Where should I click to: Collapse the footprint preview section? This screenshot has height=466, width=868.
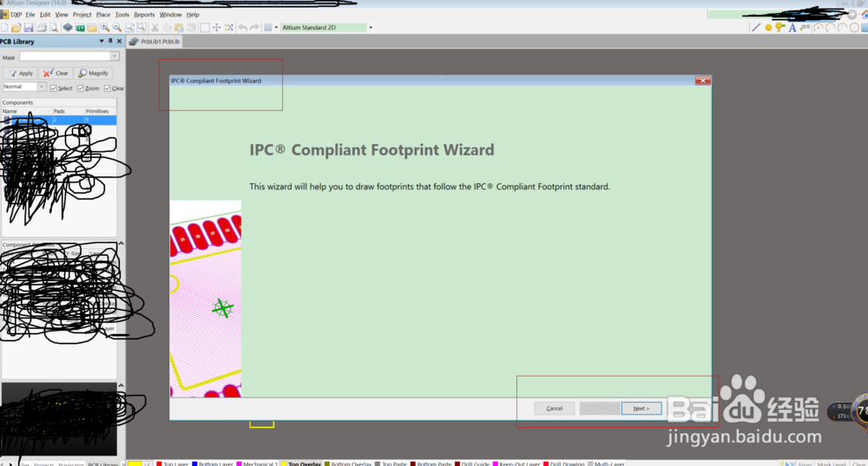point(121,385)
